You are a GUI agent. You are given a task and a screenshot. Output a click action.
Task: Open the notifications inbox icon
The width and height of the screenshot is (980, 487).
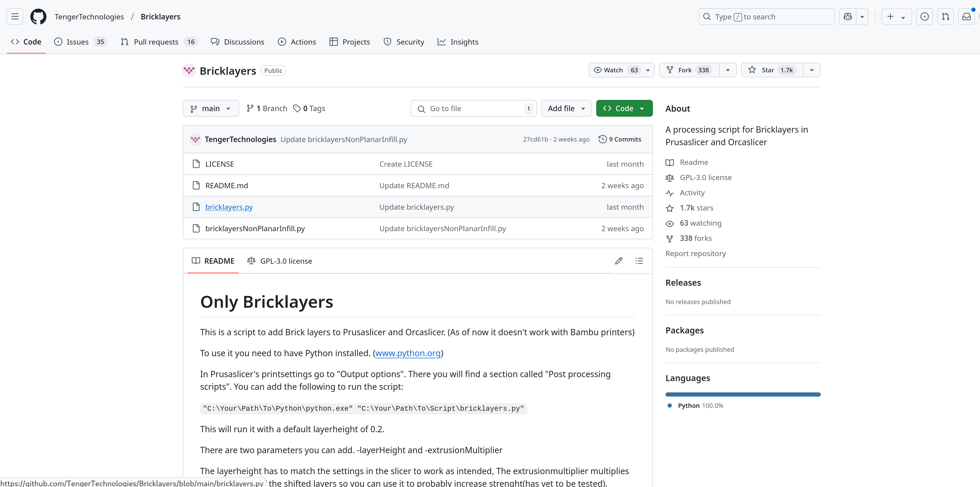pyautogui.click(x=966, y=16)
